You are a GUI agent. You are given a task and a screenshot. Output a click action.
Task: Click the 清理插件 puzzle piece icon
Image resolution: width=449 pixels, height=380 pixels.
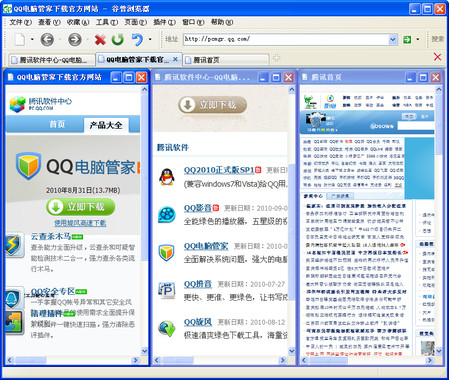pyautogui.click(x=15, y=322)
